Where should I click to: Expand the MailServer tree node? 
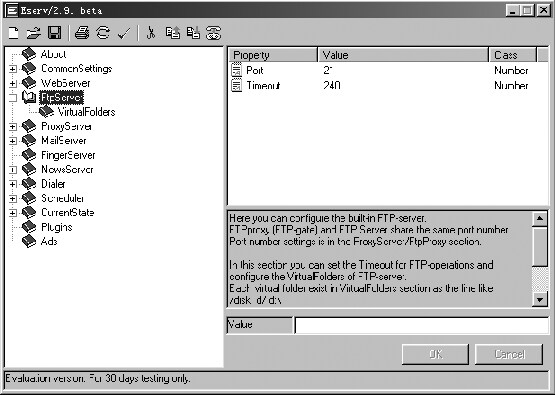click(x=13, y=141)
